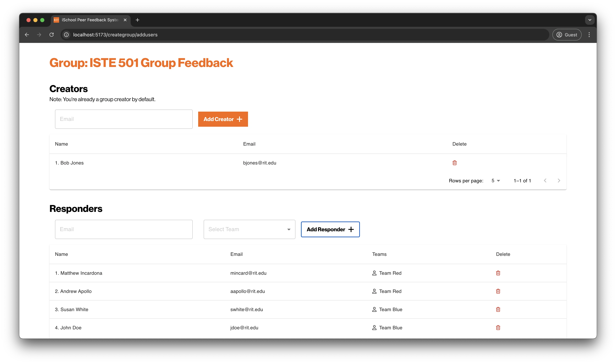Open a new browser tab
Screen dimensions: 616x364
tap(137, 20)
